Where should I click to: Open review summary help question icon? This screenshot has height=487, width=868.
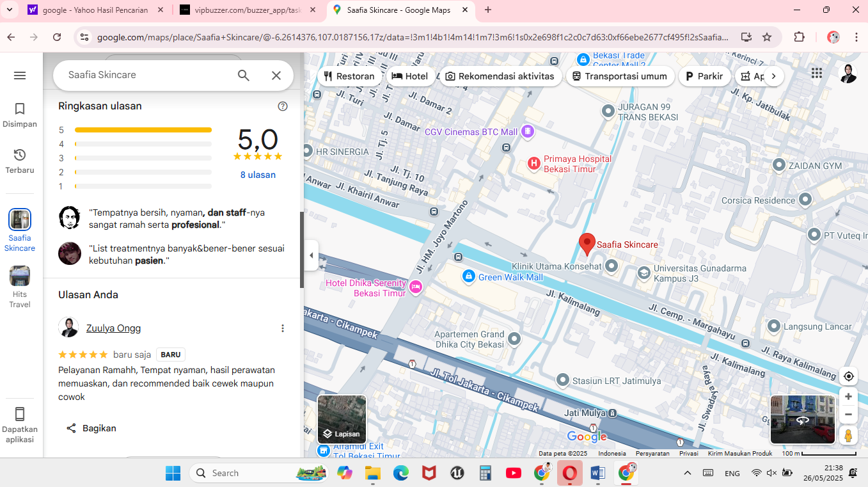coord(283,106)
